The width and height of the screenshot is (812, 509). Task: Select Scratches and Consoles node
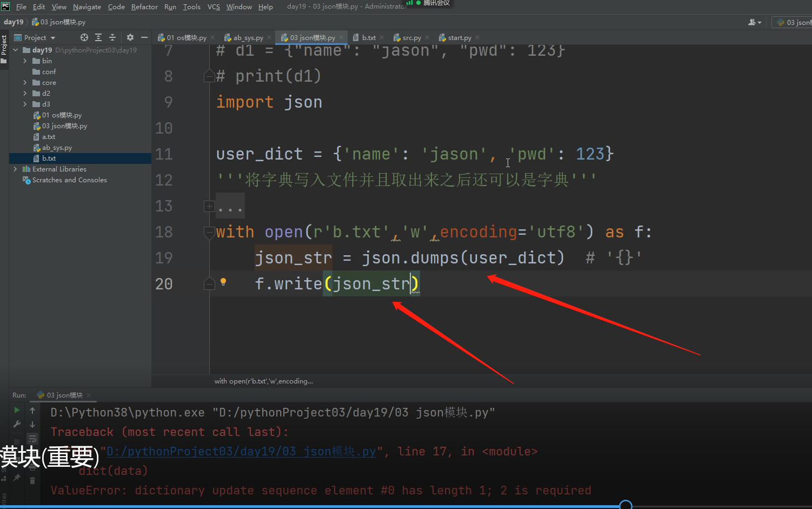coord(80,180)
